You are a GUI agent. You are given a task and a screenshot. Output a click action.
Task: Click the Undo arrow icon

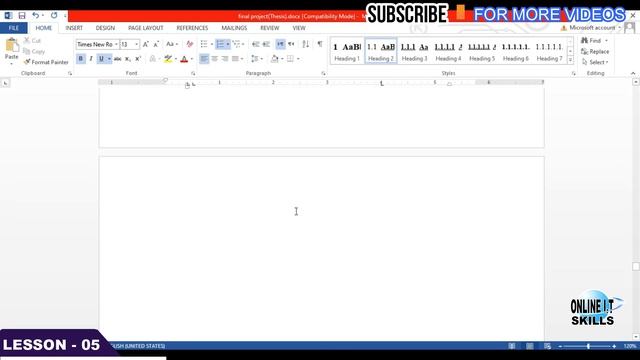tap(36, 16)
